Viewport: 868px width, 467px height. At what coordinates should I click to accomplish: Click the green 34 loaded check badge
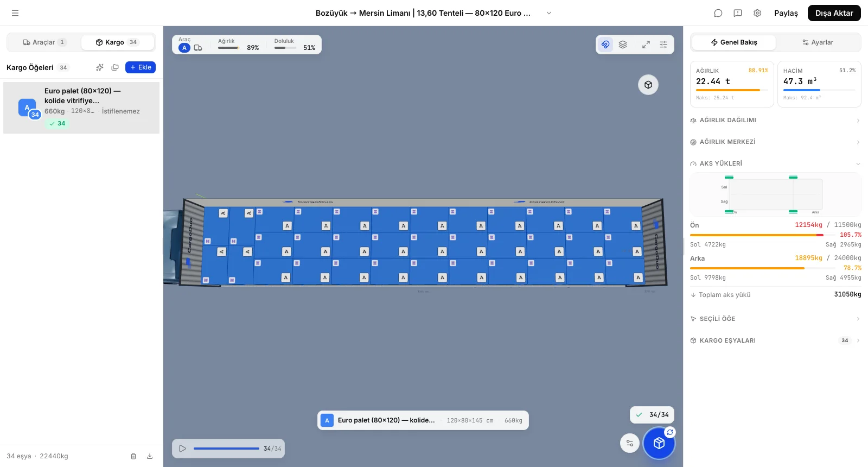(x=57, y=124)
